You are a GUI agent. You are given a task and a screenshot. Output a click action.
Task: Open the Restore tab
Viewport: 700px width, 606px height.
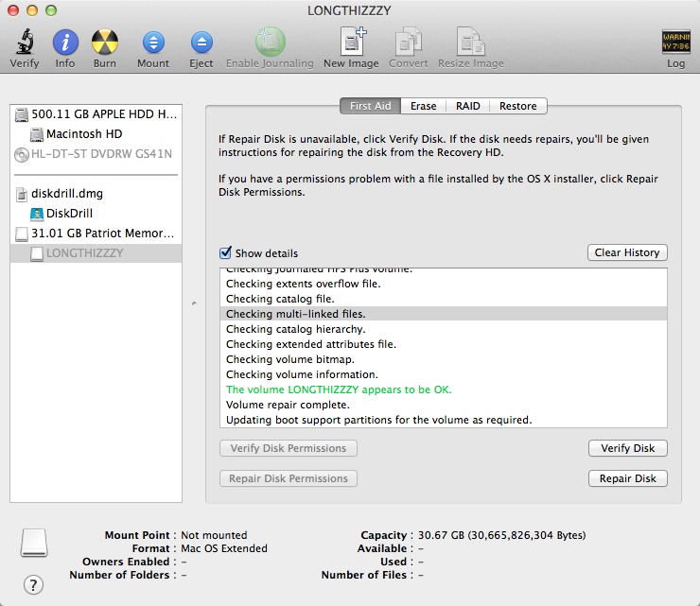click(x=517, y=106)
